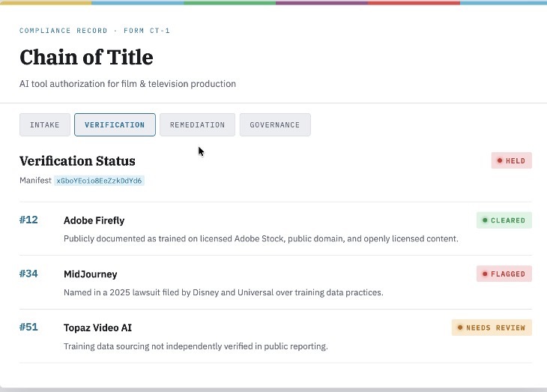
Task: Click the CLEARED badge for Adobe Firefly
Action: tap(504, 220)
